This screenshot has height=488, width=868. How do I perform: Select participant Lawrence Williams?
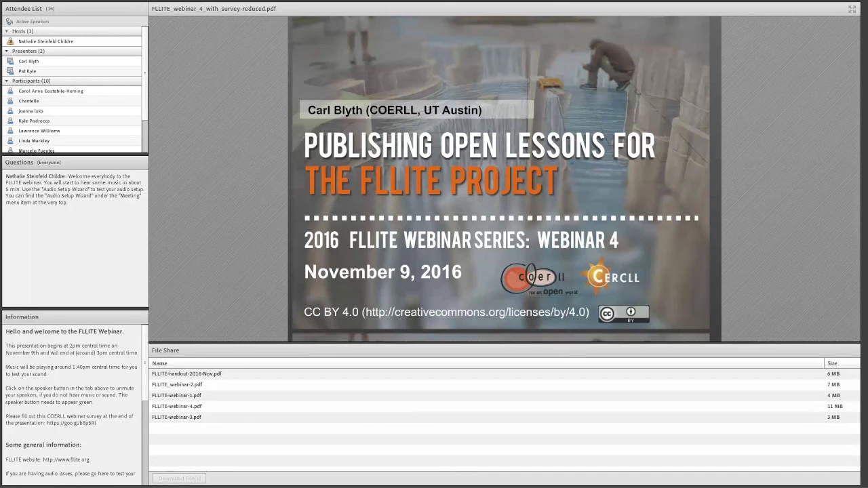coord(71,131)
